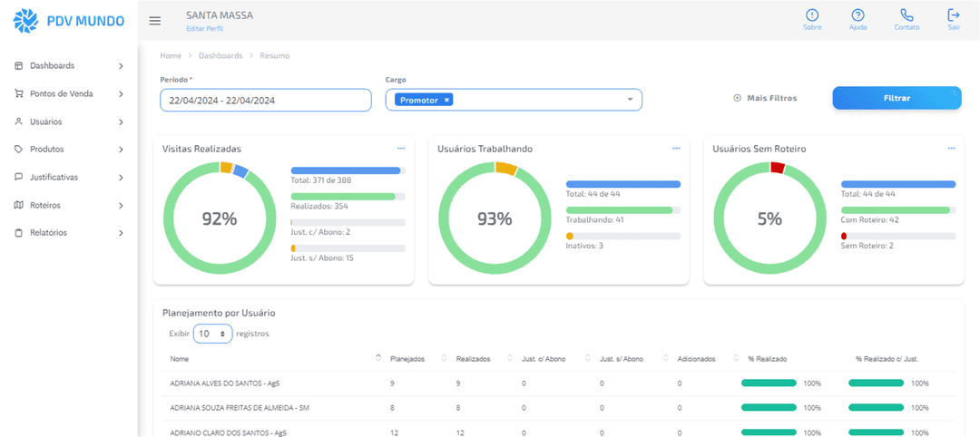Open the Exibir registros count dropdown
Image resolution: width=980 pixels, height=437 pixels.
tap(212, 334)
